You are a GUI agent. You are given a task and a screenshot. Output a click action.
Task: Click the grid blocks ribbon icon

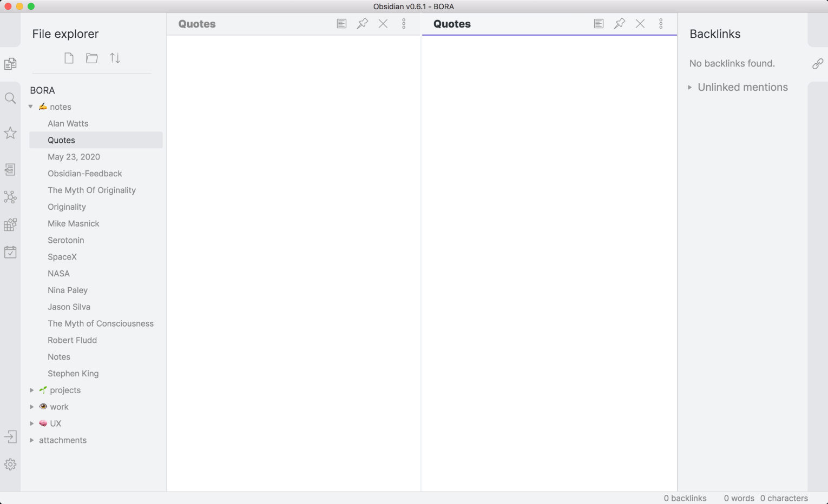(10, 224)
